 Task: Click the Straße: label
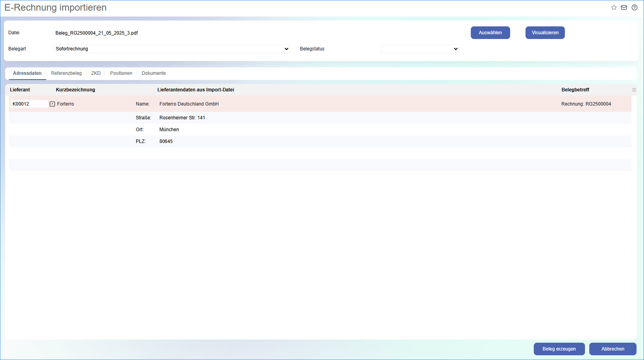(144, 118)
